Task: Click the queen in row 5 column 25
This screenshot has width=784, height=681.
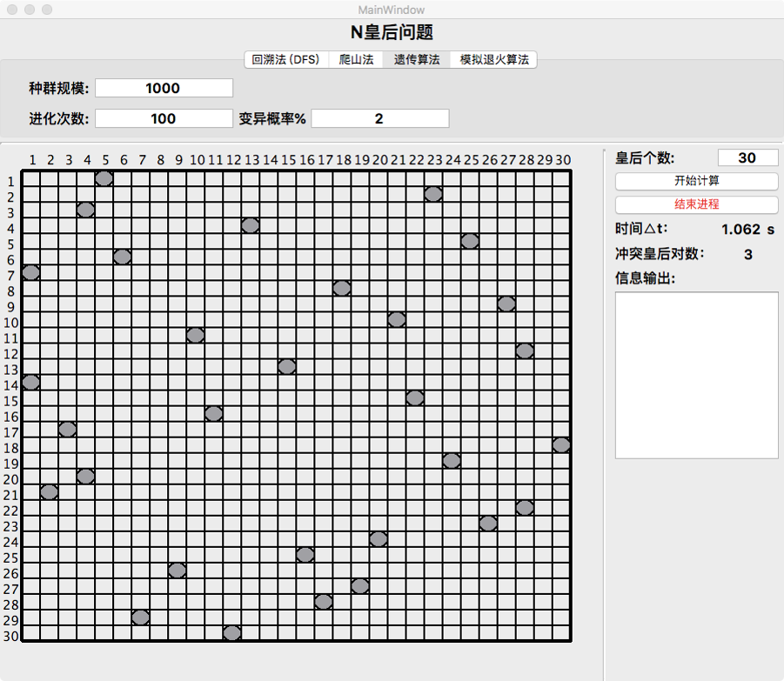Action: point(470,241)
